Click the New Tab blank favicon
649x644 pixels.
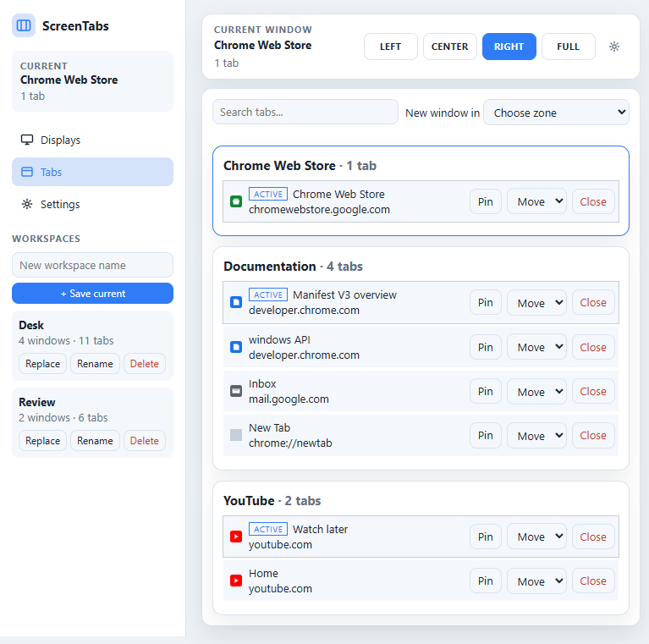(x=236, y=435)
